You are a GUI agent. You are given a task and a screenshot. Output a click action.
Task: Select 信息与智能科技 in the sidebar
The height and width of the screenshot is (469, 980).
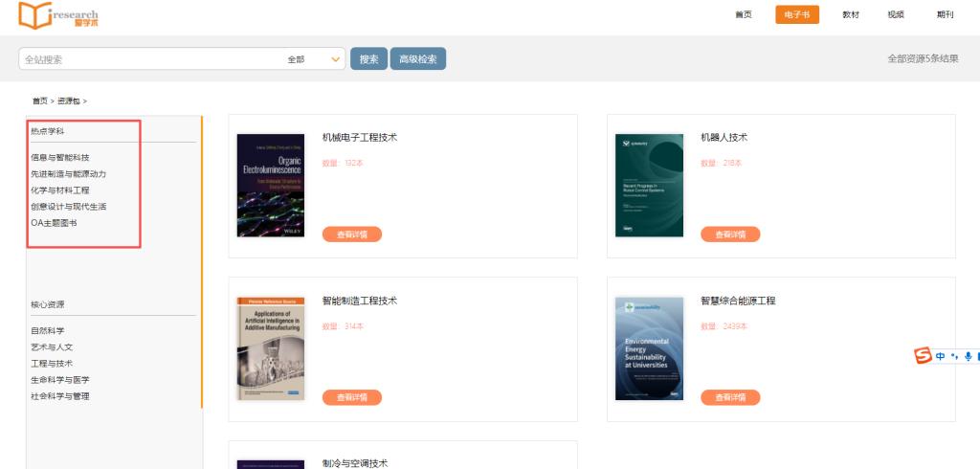(60, 158)
